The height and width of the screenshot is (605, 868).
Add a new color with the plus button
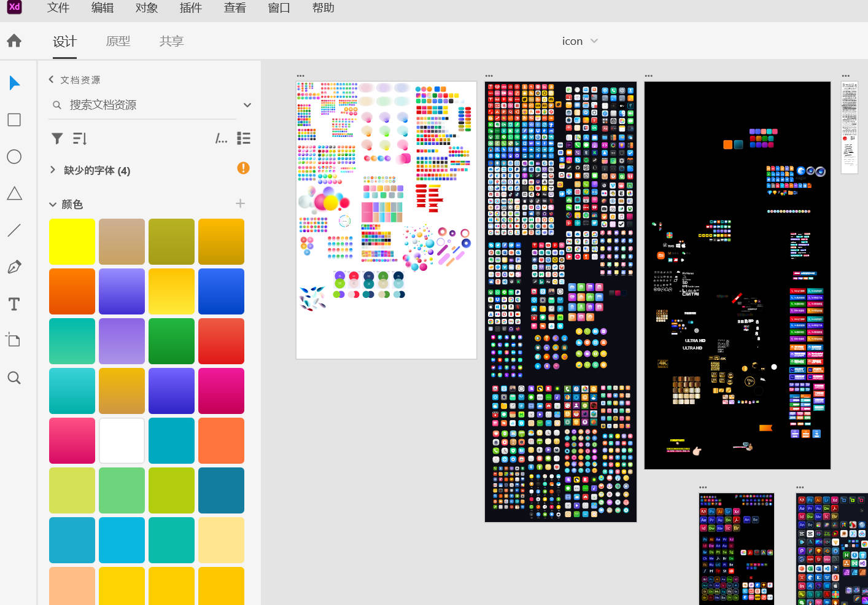240,203
